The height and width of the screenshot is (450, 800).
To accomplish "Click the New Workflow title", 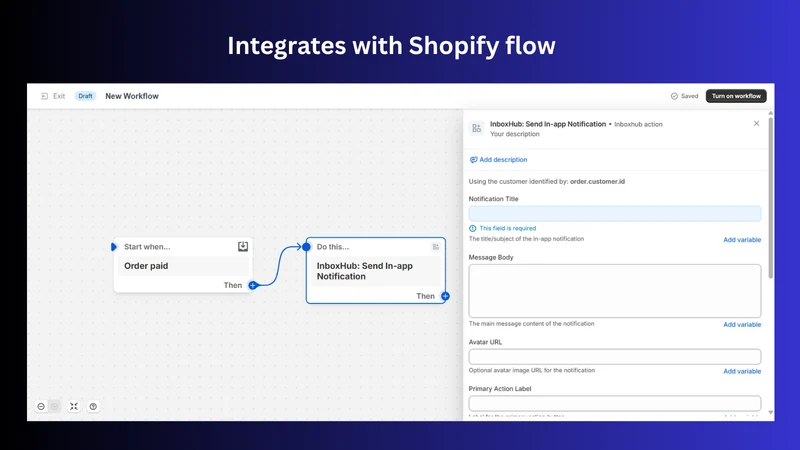I will (132, 96).
